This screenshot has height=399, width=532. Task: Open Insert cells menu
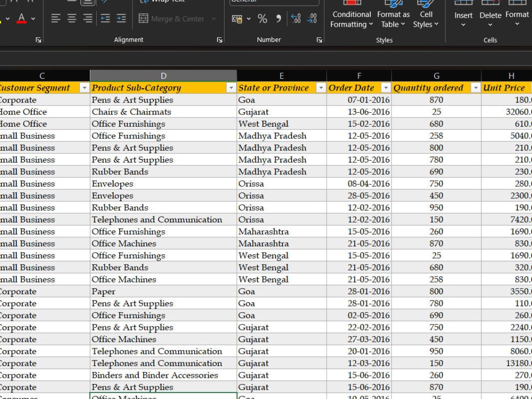tap(463, 15)
